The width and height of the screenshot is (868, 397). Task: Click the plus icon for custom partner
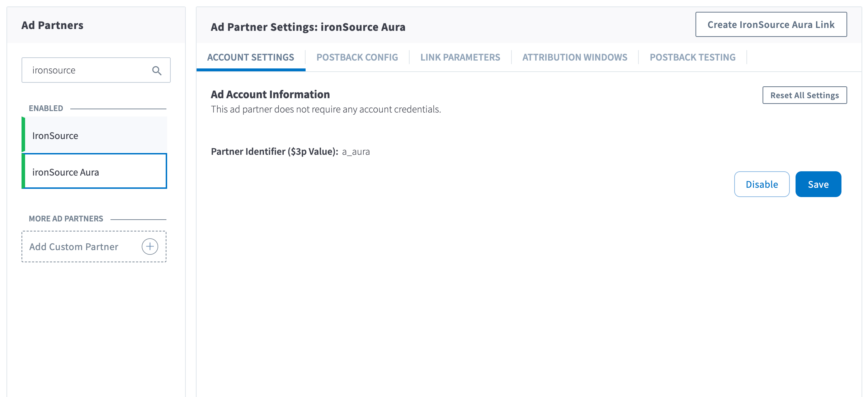pos(150,247)
